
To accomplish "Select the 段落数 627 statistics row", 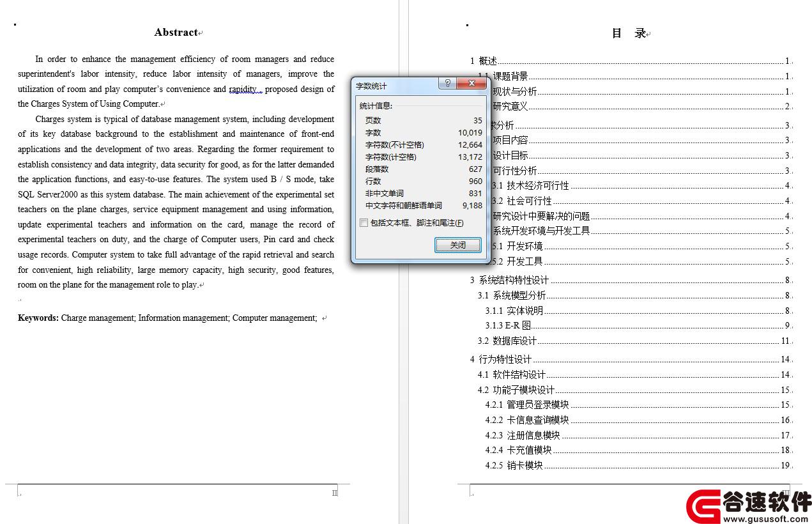I will click(424, 169).
